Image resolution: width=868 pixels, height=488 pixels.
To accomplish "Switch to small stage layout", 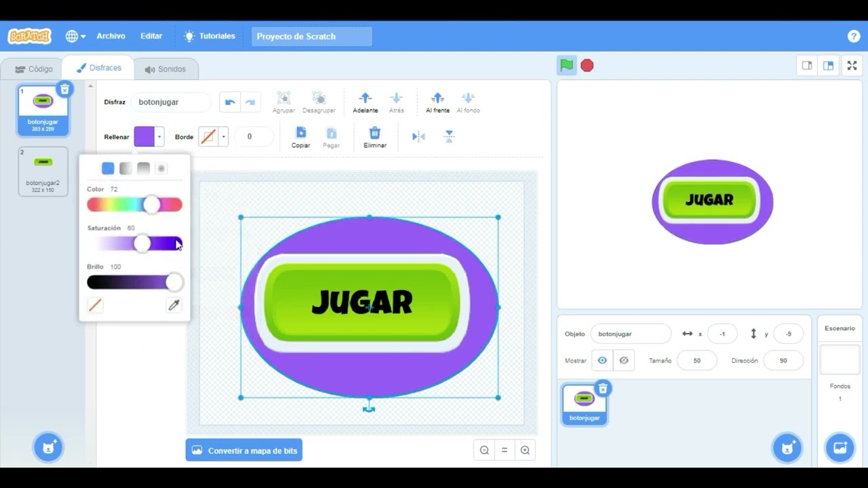I will click(807, 66).
